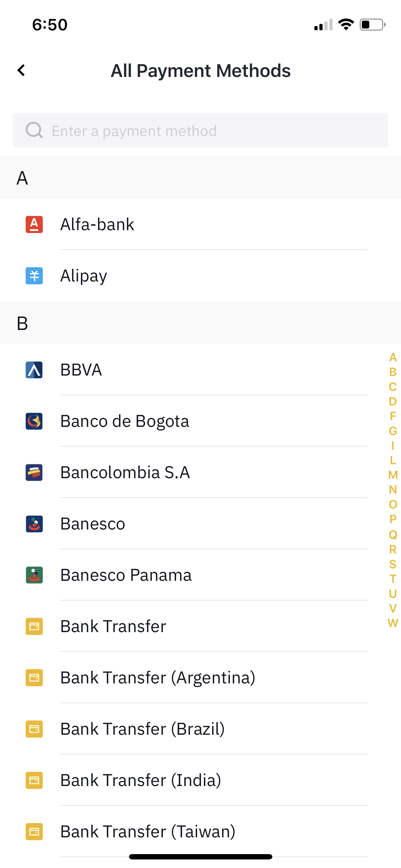Select Bank Transfer (Argentina)
401x868 pixels.
pyautogui.click(x=200, y=678)
